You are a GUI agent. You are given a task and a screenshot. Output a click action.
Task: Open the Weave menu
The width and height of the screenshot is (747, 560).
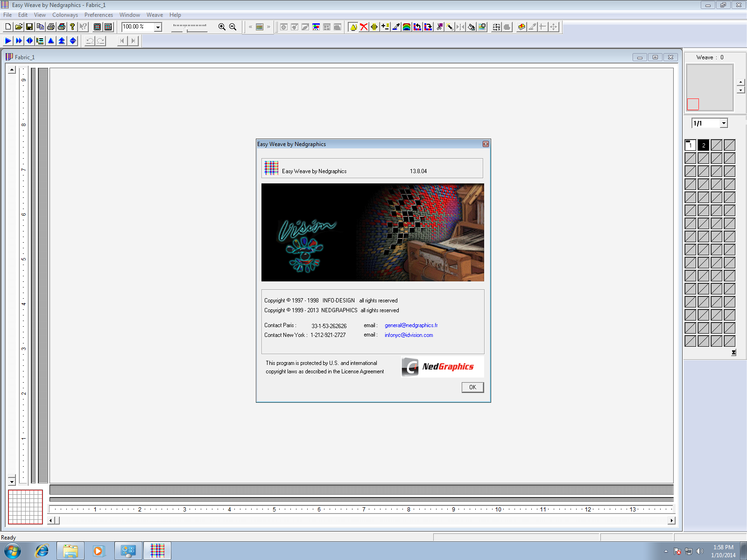point(155,14)
